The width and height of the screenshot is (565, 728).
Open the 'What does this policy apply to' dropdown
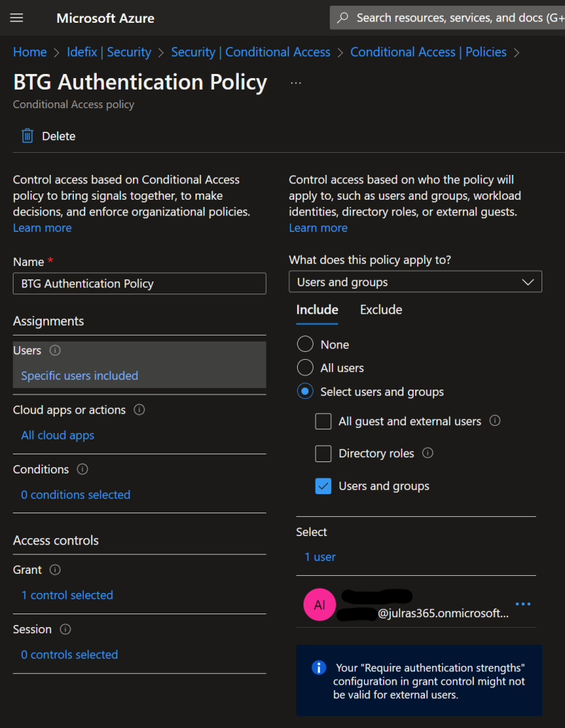415,282
